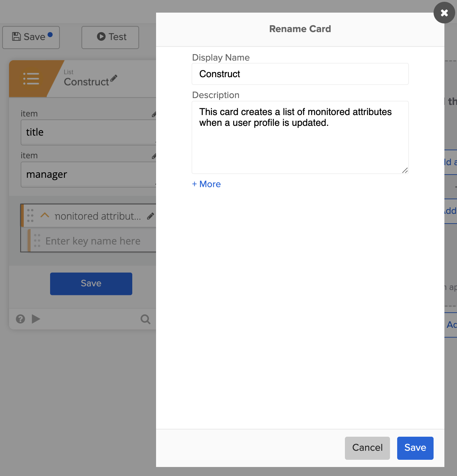Image resolution: width=457 pixels, height=476 pixels.
Task: Open help with the question mark icon
Action: pyautogui.click(x=21, y=319)
